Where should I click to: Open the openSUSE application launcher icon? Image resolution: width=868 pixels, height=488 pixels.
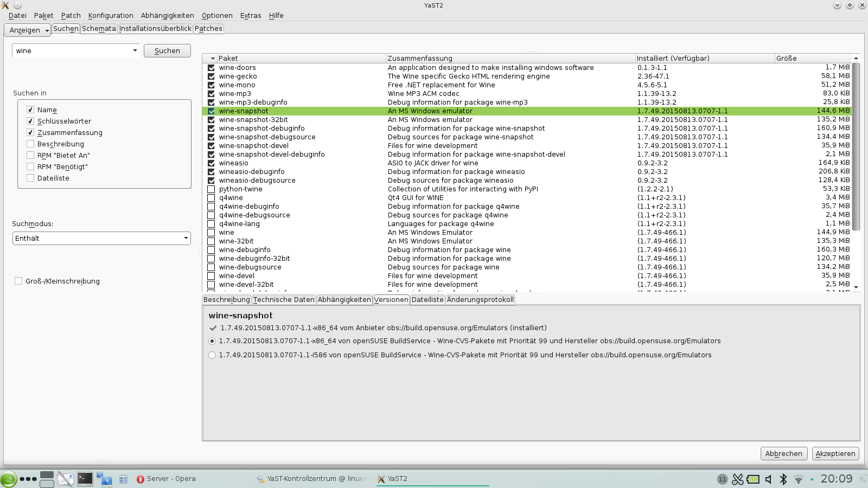click(8, 479)
